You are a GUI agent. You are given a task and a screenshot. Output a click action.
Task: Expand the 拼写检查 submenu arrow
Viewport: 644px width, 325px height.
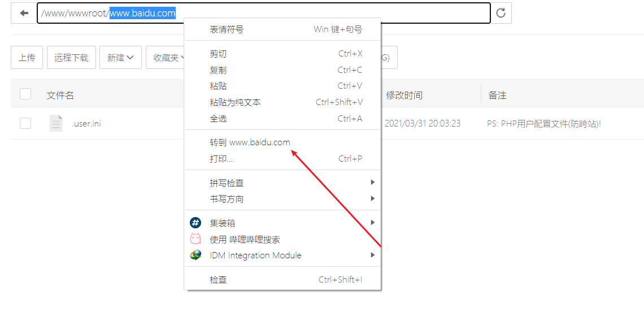coord(372,182)
